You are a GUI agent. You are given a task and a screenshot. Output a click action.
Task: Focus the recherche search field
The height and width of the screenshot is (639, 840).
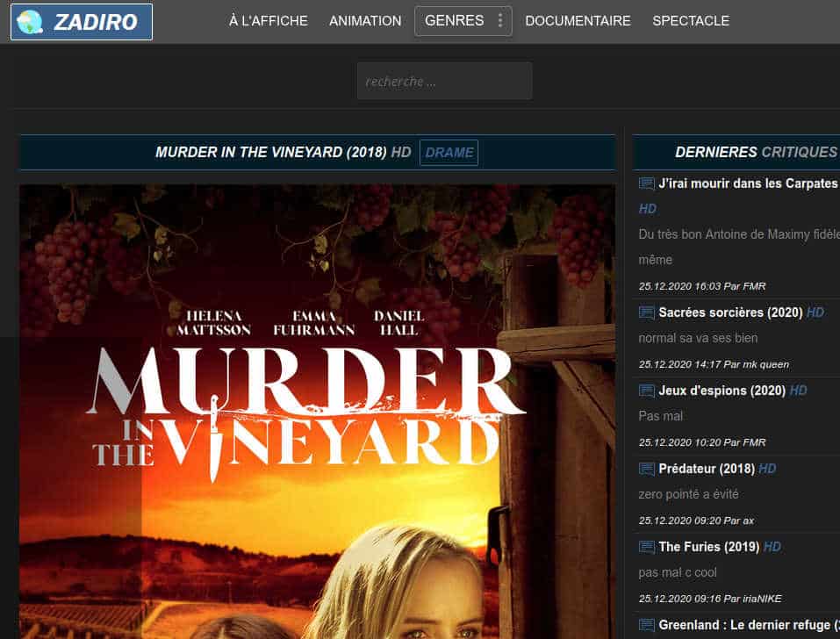(x=445, y=81)
